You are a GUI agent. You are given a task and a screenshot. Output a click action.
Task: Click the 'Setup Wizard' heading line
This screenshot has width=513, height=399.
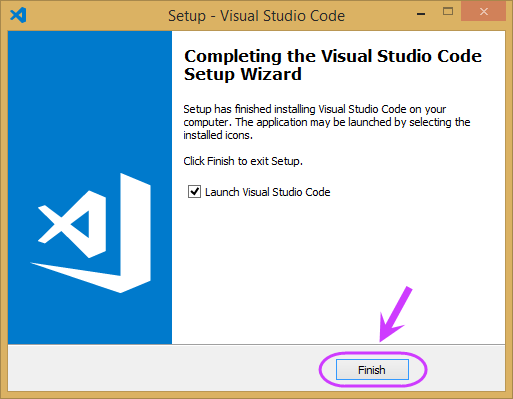[x=243, y=74]
